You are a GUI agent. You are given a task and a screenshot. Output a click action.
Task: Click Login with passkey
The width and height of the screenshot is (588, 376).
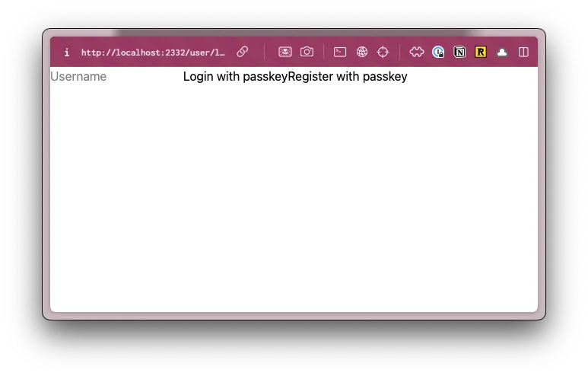point(235,77)
